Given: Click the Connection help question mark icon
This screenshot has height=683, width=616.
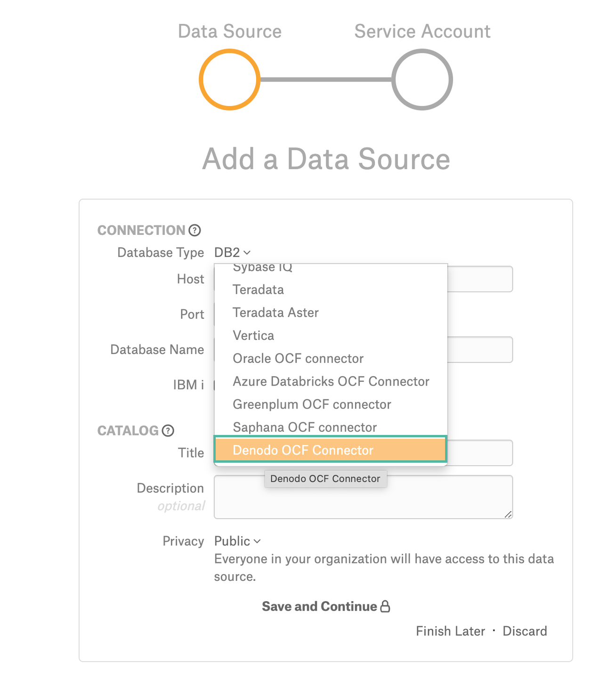Looking at the screenshot, I should [195, 230].
